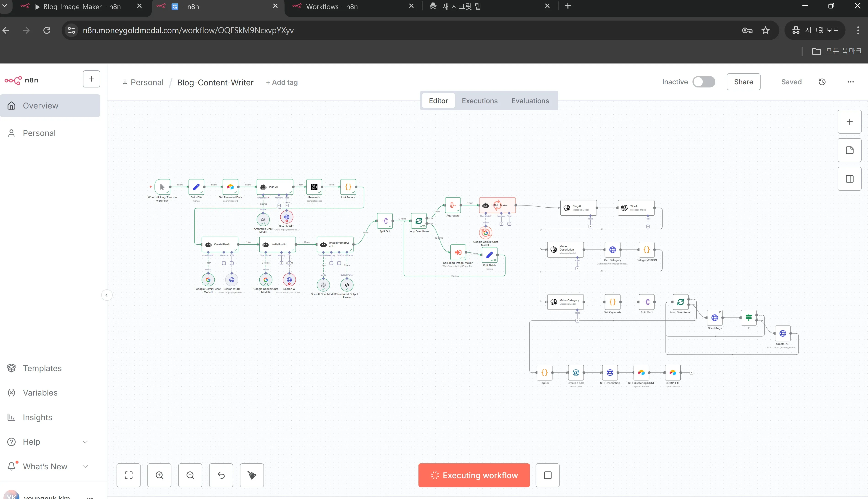Click the Share button
Image resolution: width=868 pixels, height=499 pixels.
(x=743, y=82)
